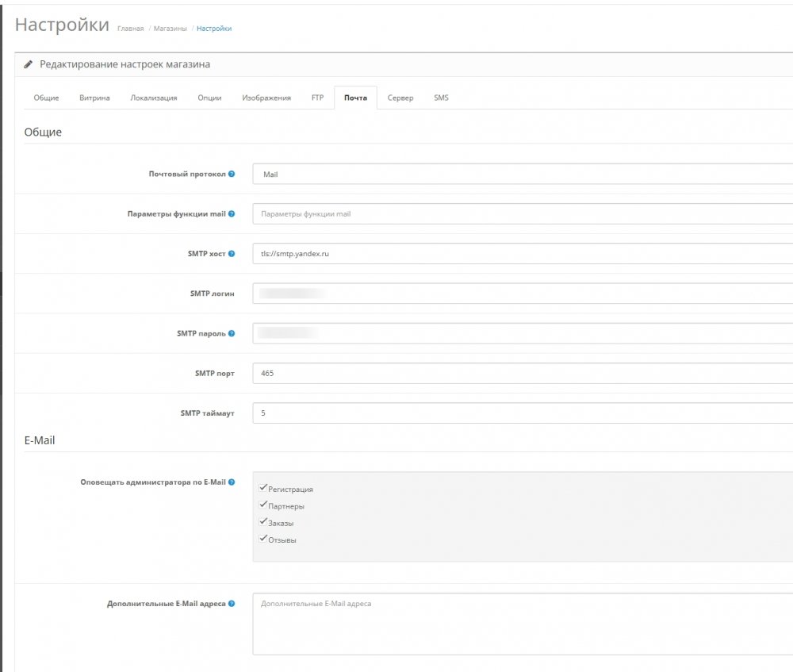Viewport: 793px width, 672px height.
Task: Click help icon by Оповещать администратора по E-Mail
Action: pyautogui.click(x=231, y=482)
